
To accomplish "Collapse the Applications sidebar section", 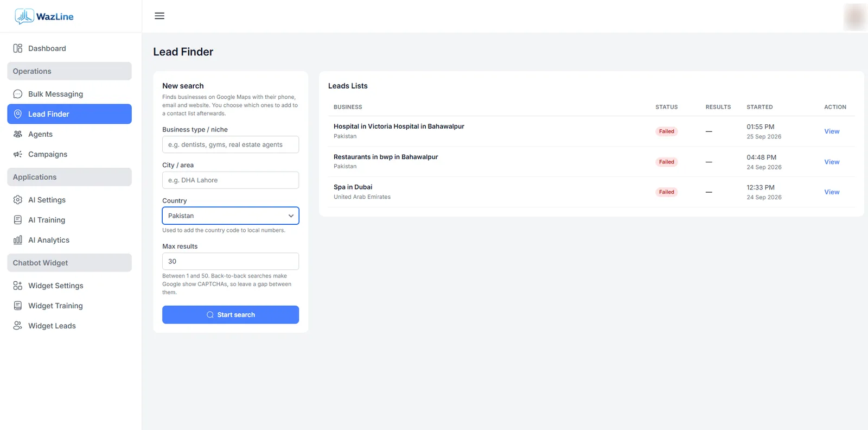I will pyautogui.click(x=69, y=177).
